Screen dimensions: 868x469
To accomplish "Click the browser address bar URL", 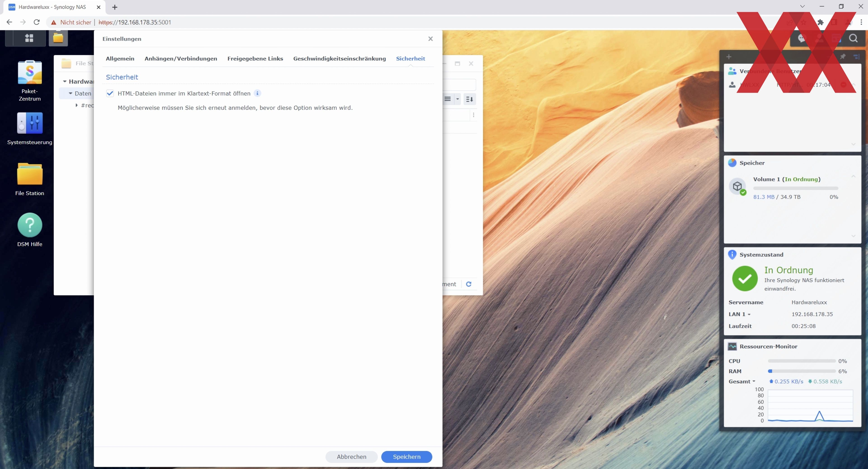I will tap(135, 22).
